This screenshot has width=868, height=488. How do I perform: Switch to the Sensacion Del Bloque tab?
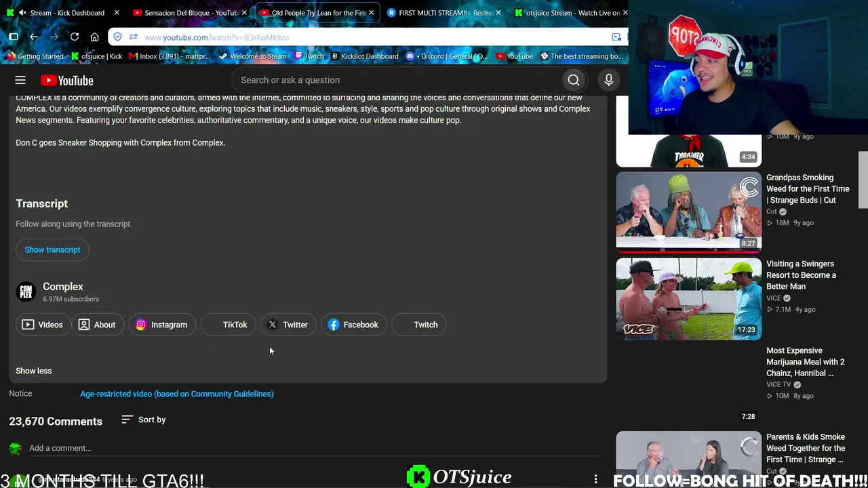191,12
